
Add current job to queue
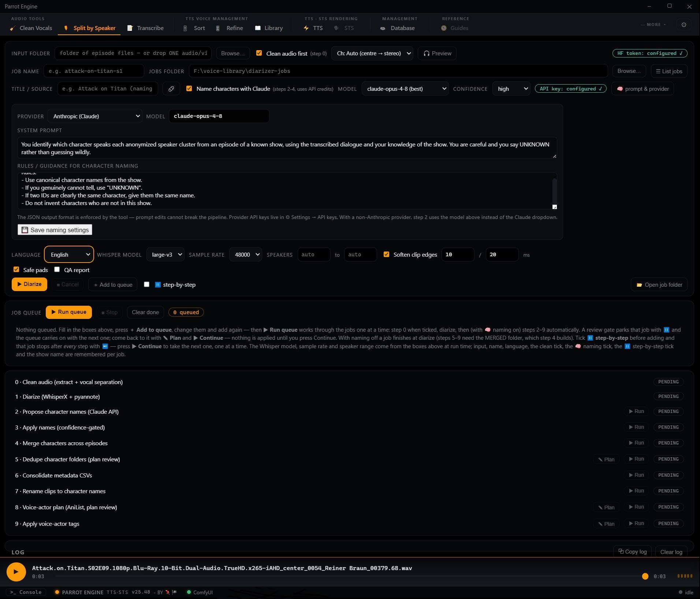[113, 285]
